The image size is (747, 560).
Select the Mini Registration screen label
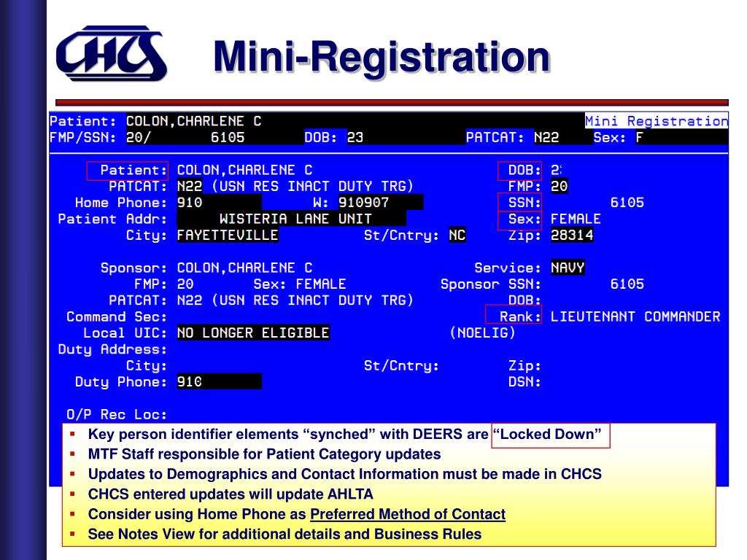click(657, 121)
